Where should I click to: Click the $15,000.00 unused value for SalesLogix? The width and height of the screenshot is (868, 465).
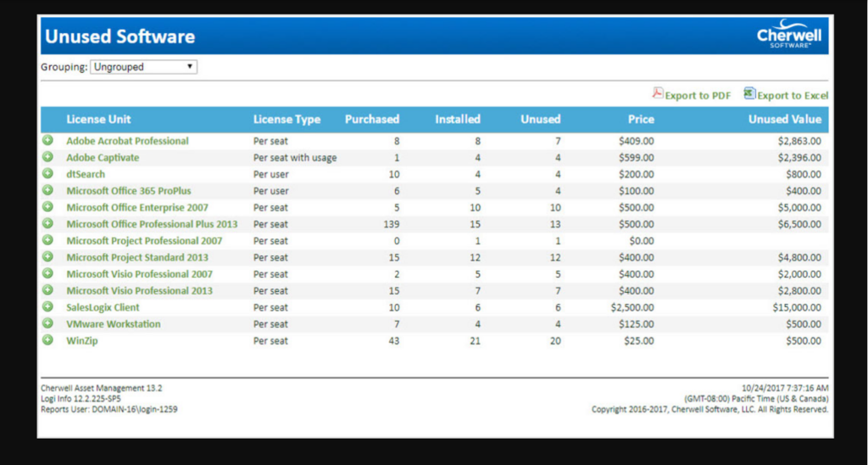tap(797, 307)
